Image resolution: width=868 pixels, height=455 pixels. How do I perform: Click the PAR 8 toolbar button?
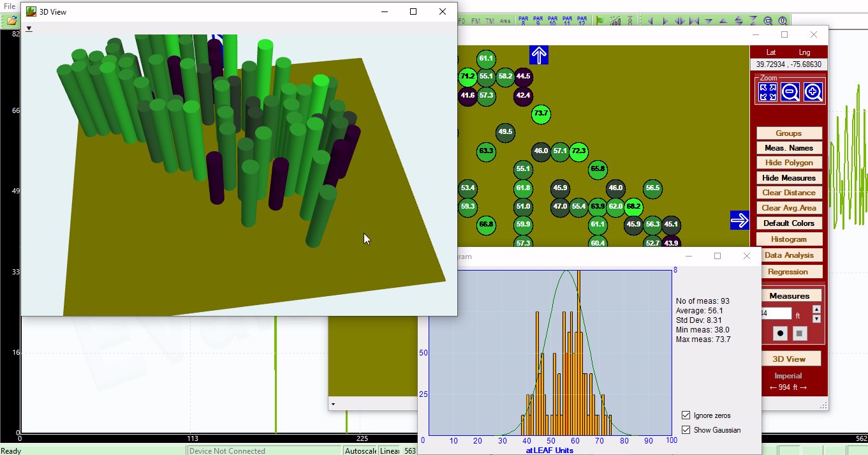(x=523, y=20)
